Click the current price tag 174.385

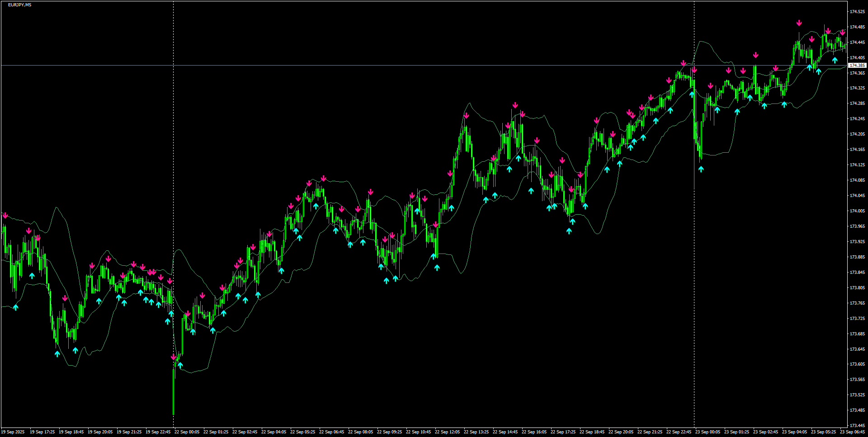click(857, 65)
